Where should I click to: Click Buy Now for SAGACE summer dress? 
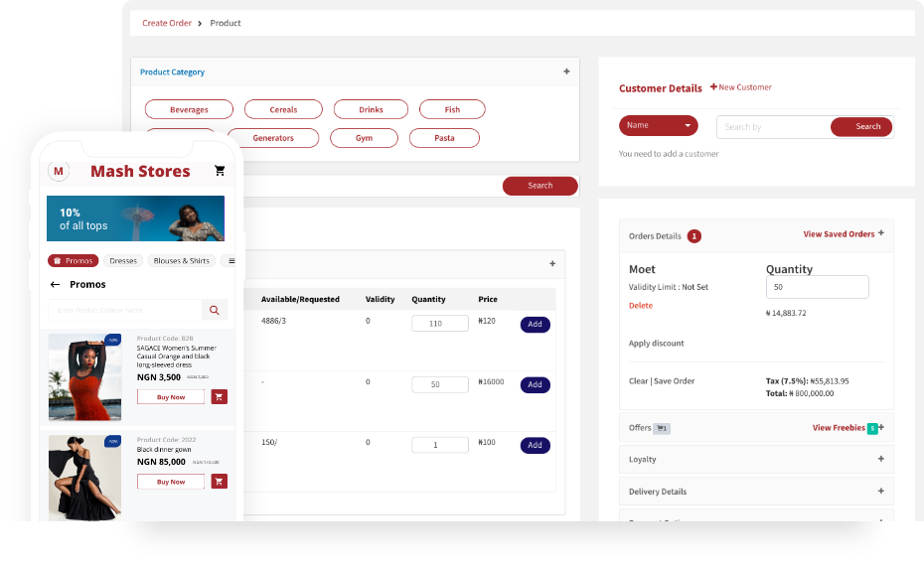(171, 397)
